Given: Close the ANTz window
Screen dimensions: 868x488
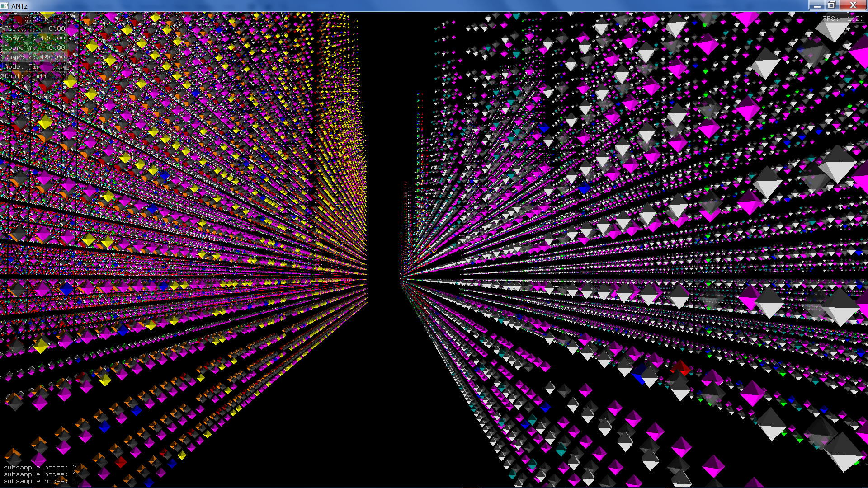Looking at the screenshot, I should point(853,5).
